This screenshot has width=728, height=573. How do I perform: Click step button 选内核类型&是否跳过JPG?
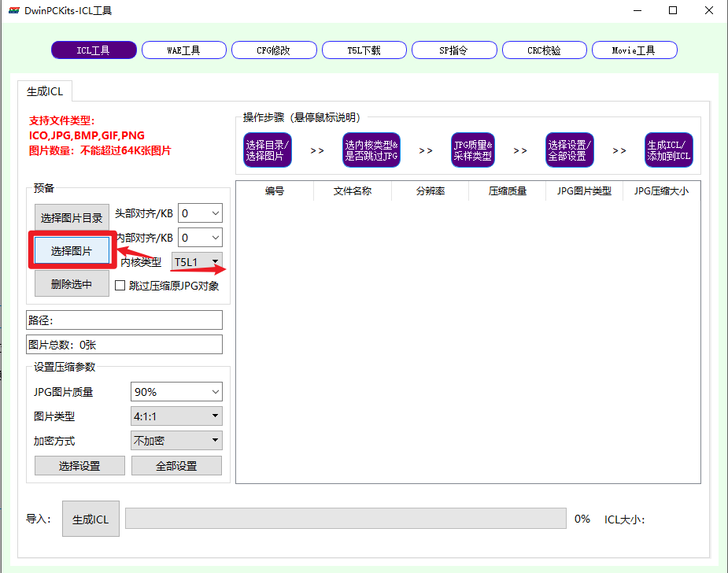[371, 150]
